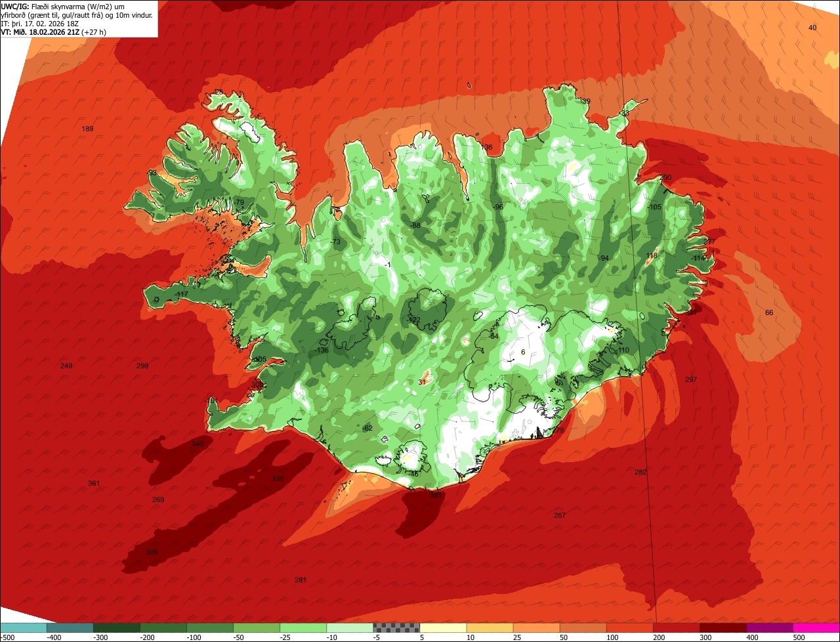Click the light teal -500 legend swatch

point(24,628)
